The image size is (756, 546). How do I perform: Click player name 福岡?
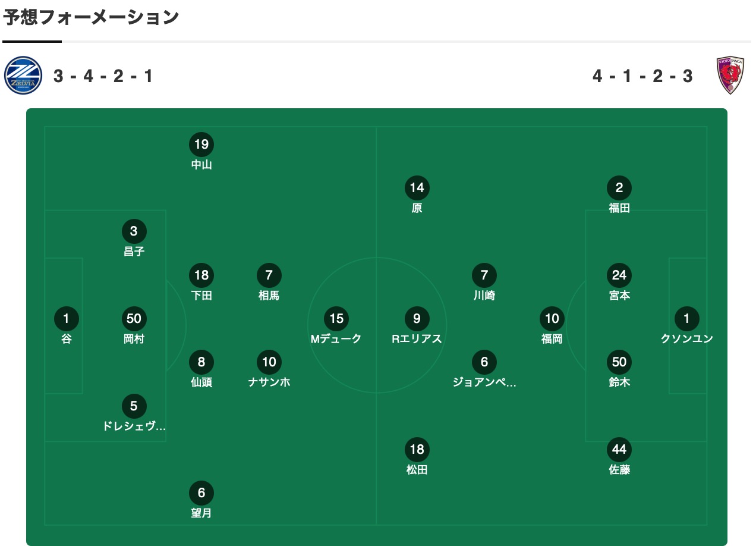click(x=552, y=339)
